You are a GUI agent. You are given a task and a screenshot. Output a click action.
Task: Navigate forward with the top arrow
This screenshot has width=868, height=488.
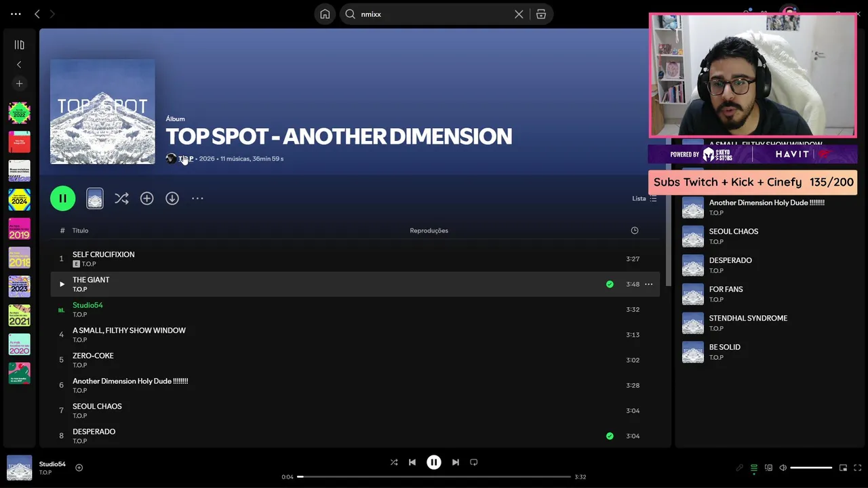[52, 14]
